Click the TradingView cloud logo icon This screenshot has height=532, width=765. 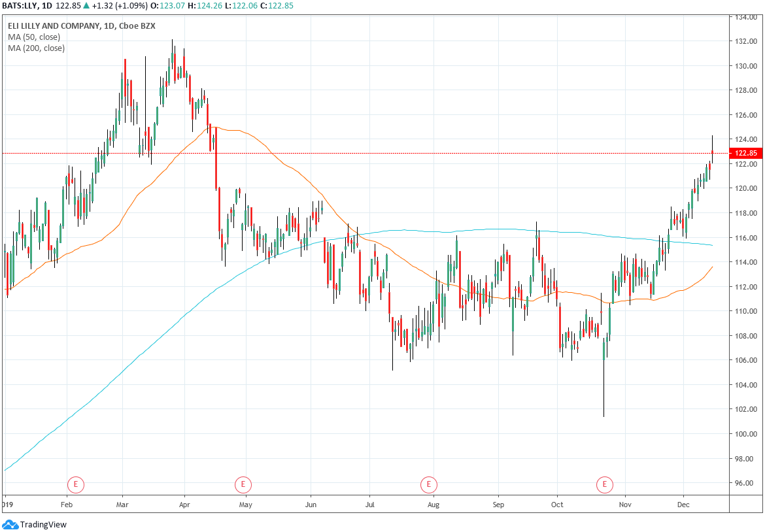(10, 525)
